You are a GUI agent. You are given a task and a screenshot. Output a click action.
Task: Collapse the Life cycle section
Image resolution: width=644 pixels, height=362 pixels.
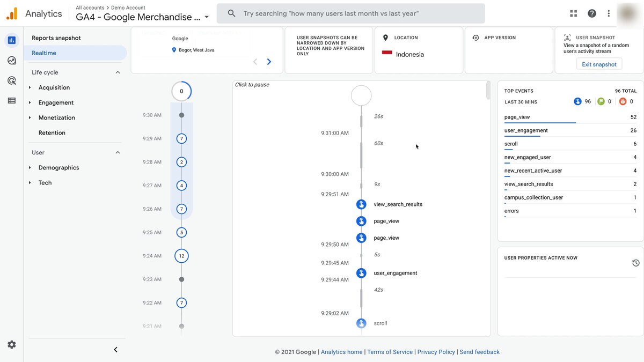pyautogui.click(x=118, y=72)
